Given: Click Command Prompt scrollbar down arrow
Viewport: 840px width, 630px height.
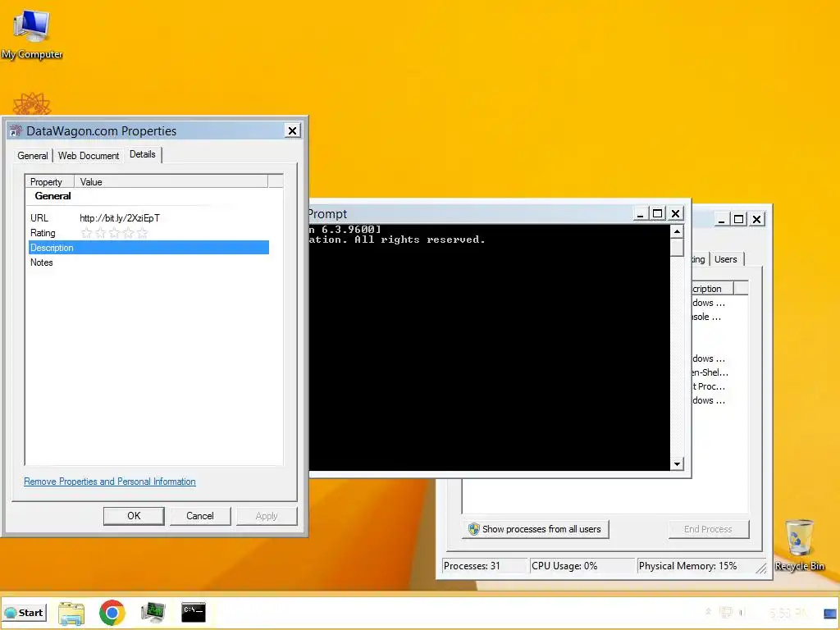Looking at the screenshot, I should coord(677,464).
